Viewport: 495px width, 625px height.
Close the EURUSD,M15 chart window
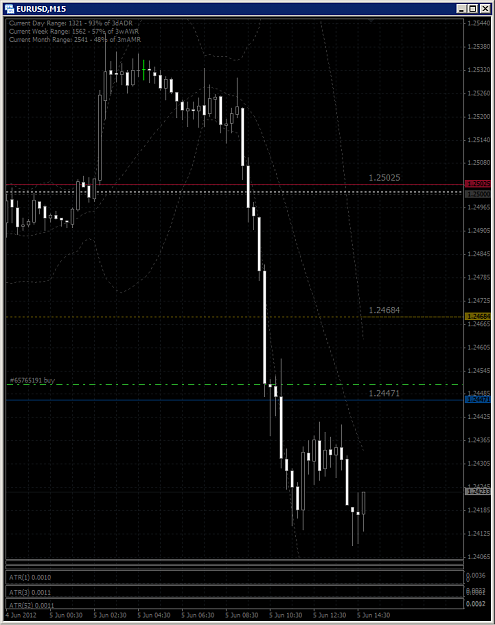click(x=485, y=8)
